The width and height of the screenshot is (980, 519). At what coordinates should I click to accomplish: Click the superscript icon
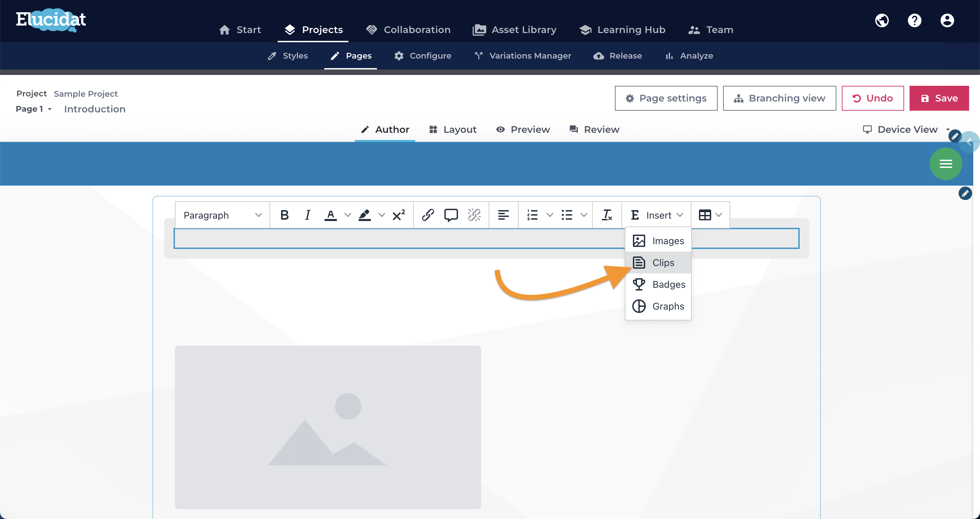pos(398,215)
